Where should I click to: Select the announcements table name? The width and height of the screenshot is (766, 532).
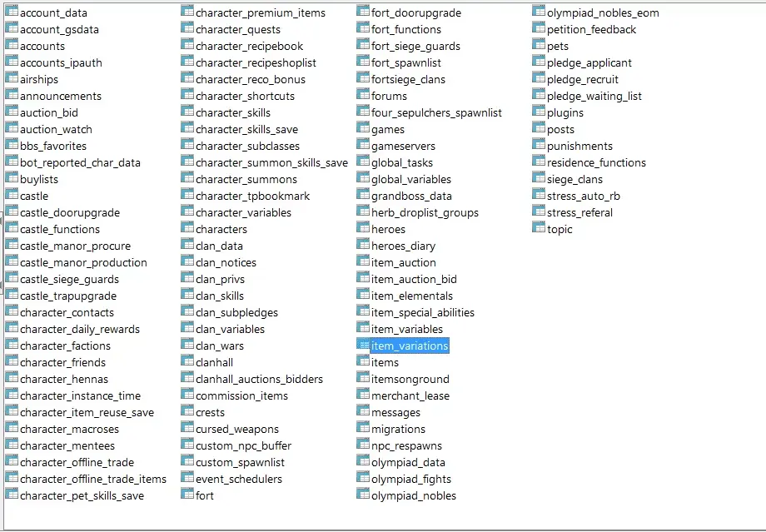(x=61, y=97)
